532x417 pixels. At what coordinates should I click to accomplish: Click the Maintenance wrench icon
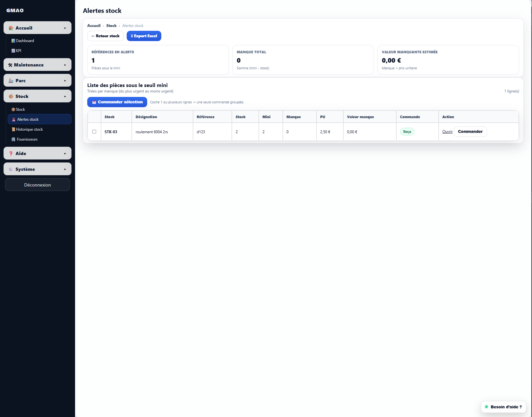coord(10,65)
